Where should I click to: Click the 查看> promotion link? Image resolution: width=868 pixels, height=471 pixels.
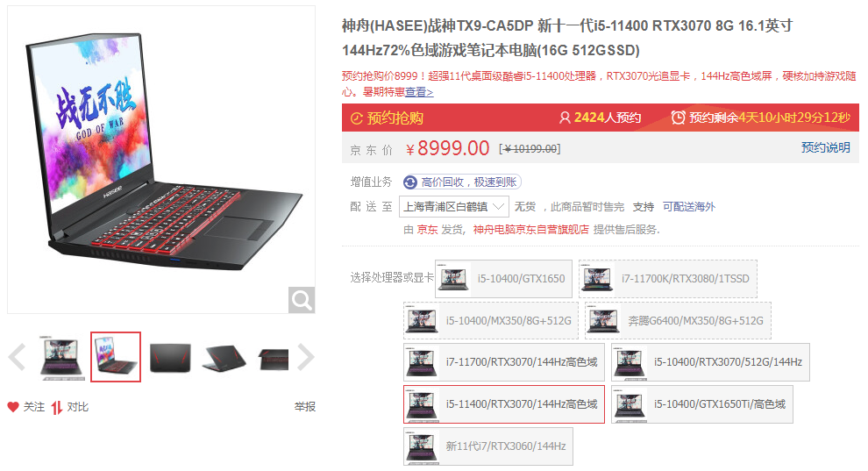pos(419,92)
